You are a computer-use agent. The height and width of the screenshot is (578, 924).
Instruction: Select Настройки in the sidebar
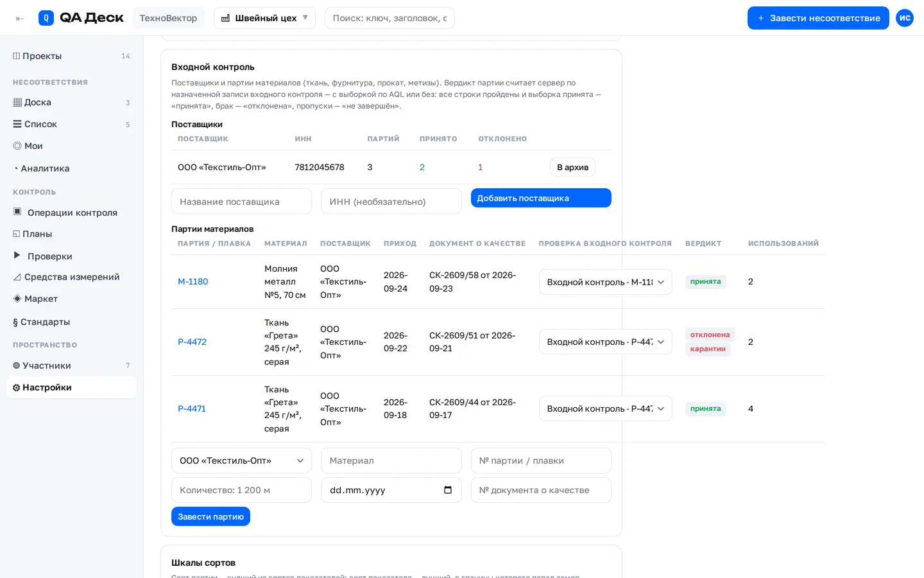71,387
